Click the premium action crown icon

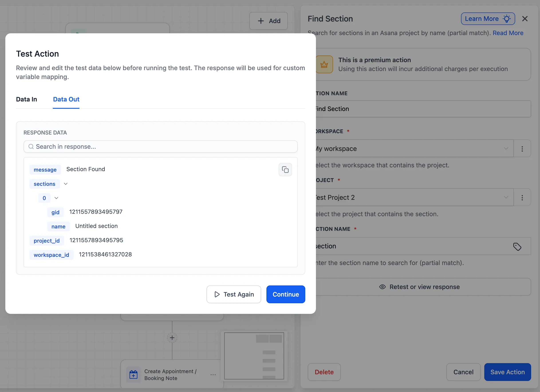[x=324, y=64]
